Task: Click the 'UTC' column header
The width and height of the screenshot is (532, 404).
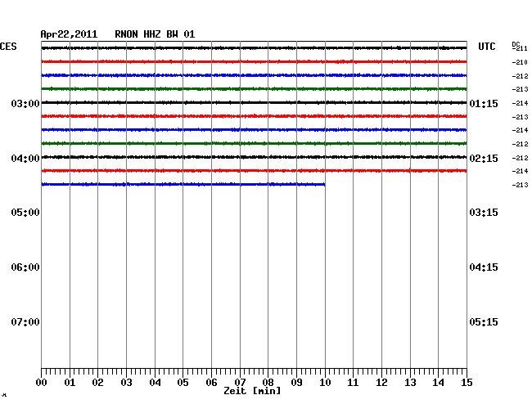Action: [x=486, y=47]
